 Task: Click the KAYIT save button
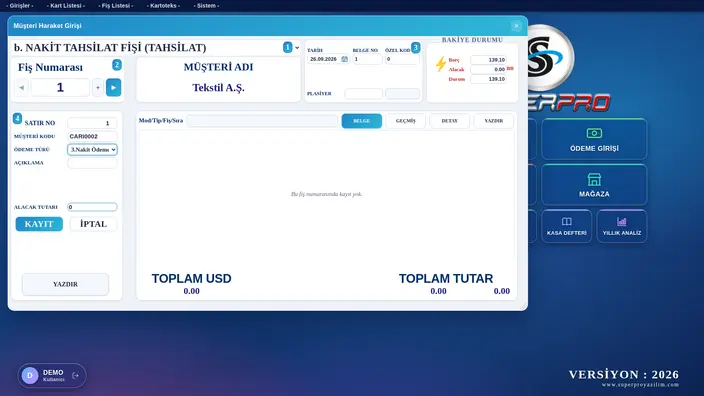(39, 224)
